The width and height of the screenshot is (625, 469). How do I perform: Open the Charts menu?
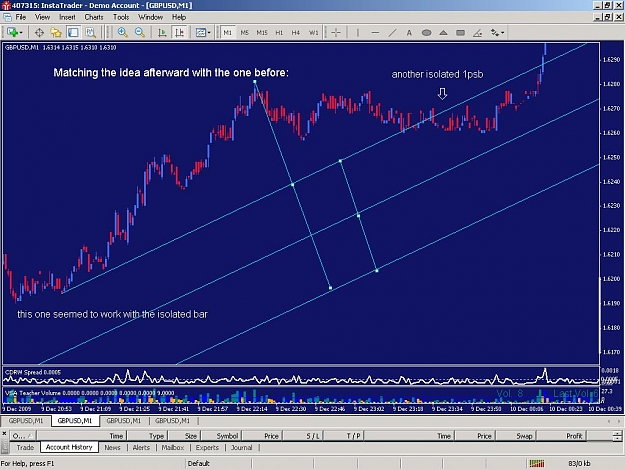point(94,17)
